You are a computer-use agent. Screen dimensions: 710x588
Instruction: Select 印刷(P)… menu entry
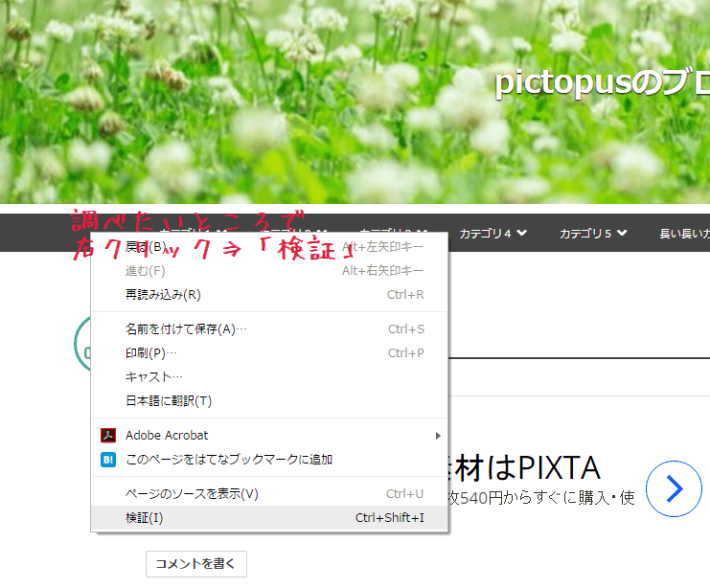click(x=269, y=353)
